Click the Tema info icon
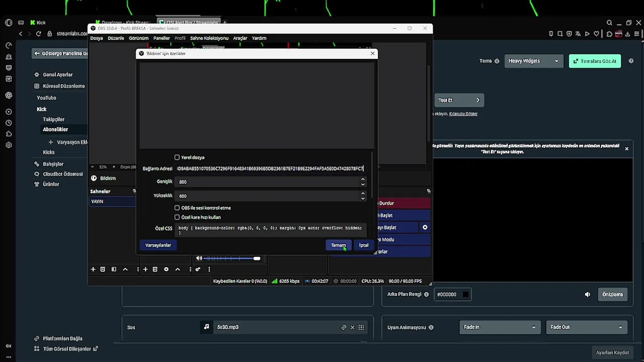The width and height of the screenshot is (644, 362). (497, 61)
